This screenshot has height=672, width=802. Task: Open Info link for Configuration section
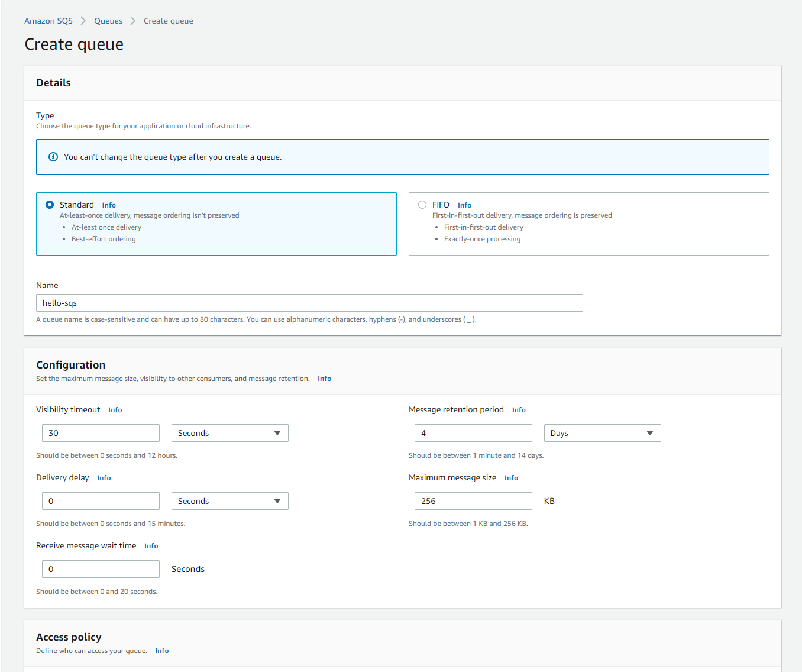[324, 379]
